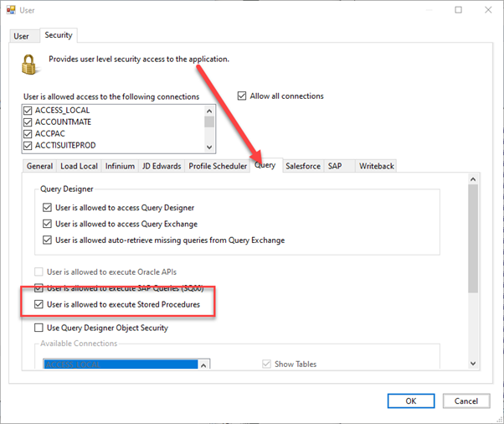Uncheck the ACCESS_LOCAL connection
504x424 pixels.
coord(28,111)
